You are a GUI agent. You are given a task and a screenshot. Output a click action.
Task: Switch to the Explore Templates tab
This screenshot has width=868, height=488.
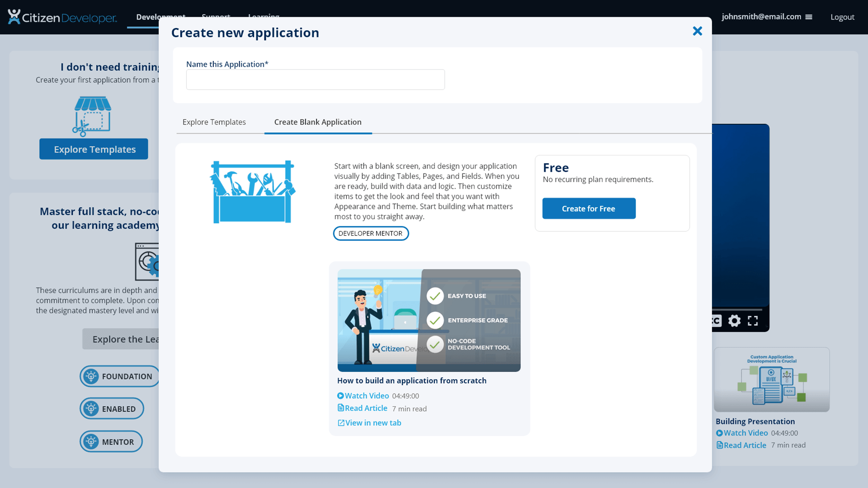point(214,122)
